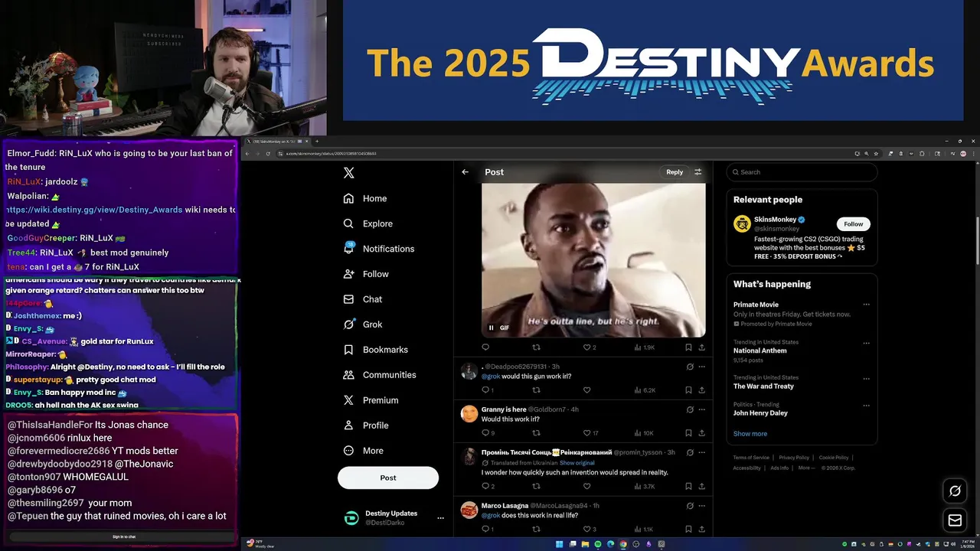
Task: Click the Anthony Mackie GIF image
Action: coord(593,260)
